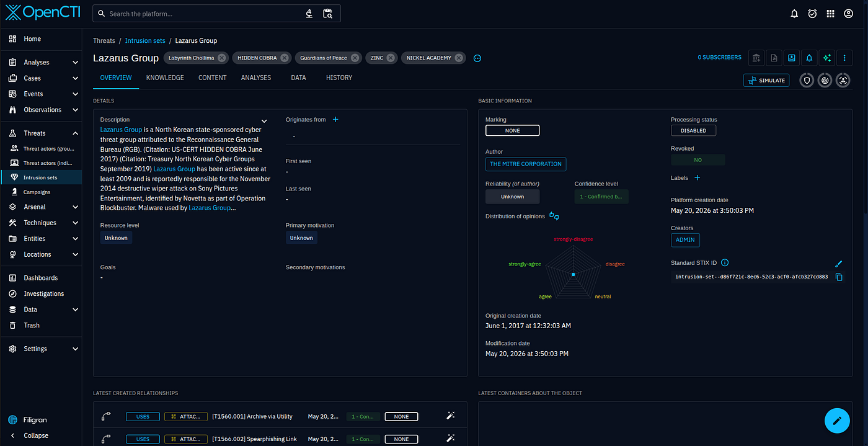Screen dimensions: 868x446
Task: Add a label with plus icon
Action: [x=697, y=178]
